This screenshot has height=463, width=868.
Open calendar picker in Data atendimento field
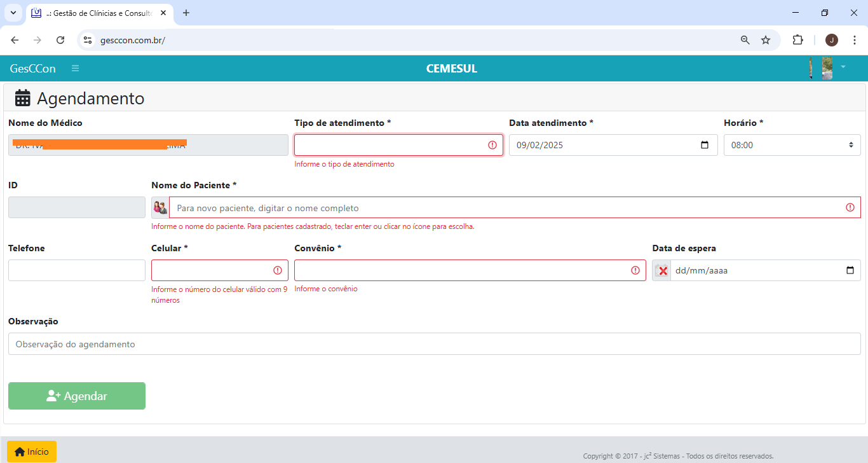[704, 145]
